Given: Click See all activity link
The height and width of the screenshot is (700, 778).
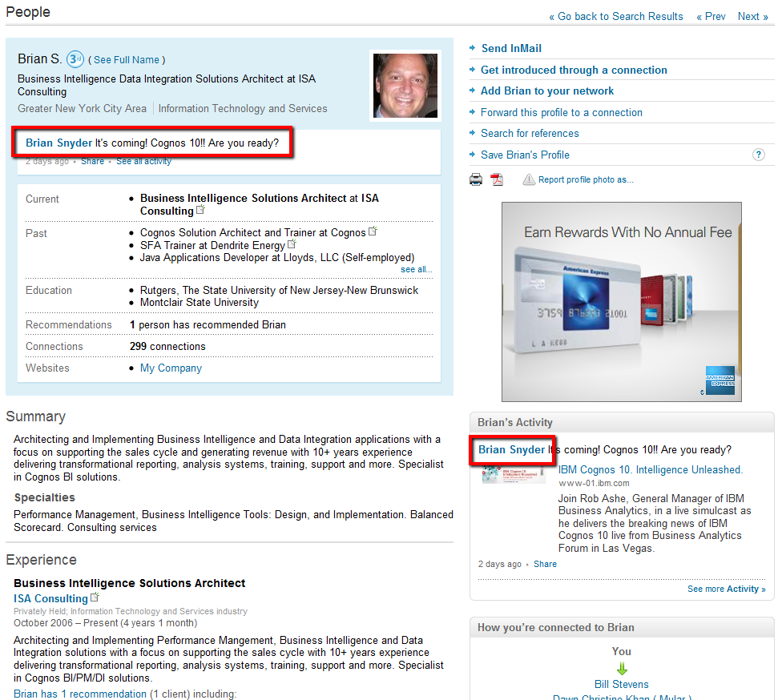Looking at the screenshot, I should click(144, 161).
